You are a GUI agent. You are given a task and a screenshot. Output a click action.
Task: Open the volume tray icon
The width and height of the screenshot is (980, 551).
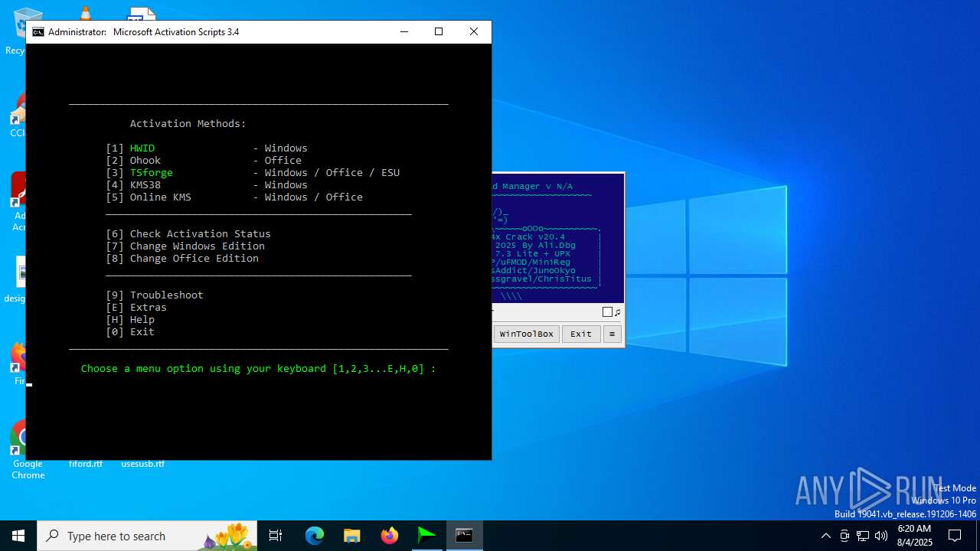pos(881,536)
